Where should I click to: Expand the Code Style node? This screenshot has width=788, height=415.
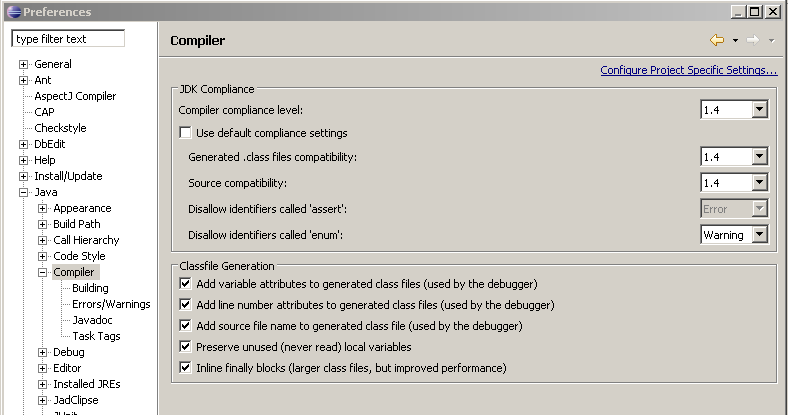[x=43, y=256]
